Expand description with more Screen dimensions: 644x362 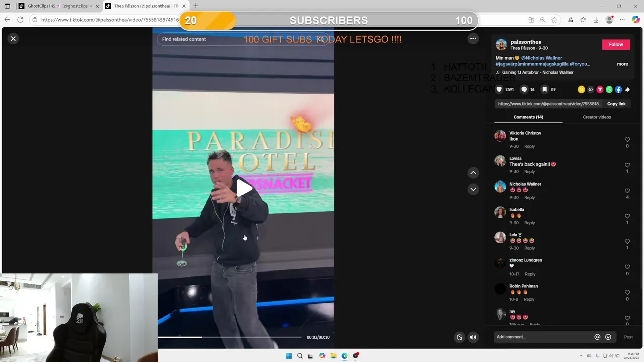pyautogui.click(x=622, y=64)
